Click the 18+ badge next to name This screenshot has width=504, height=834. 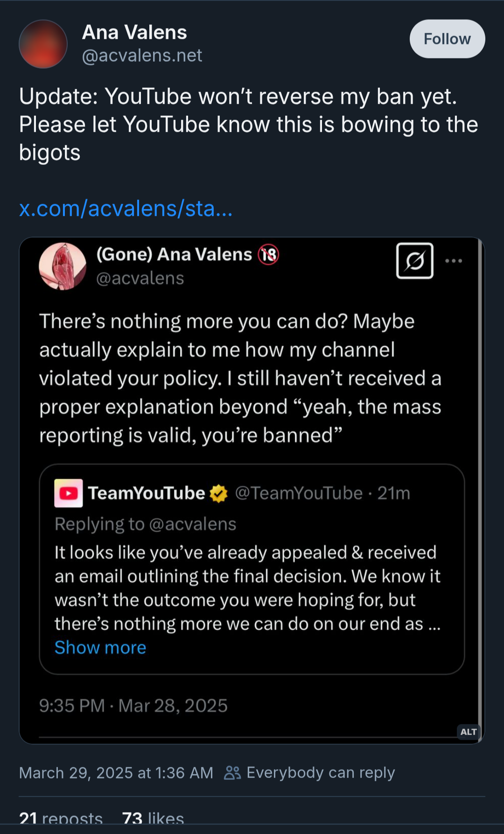269,254
